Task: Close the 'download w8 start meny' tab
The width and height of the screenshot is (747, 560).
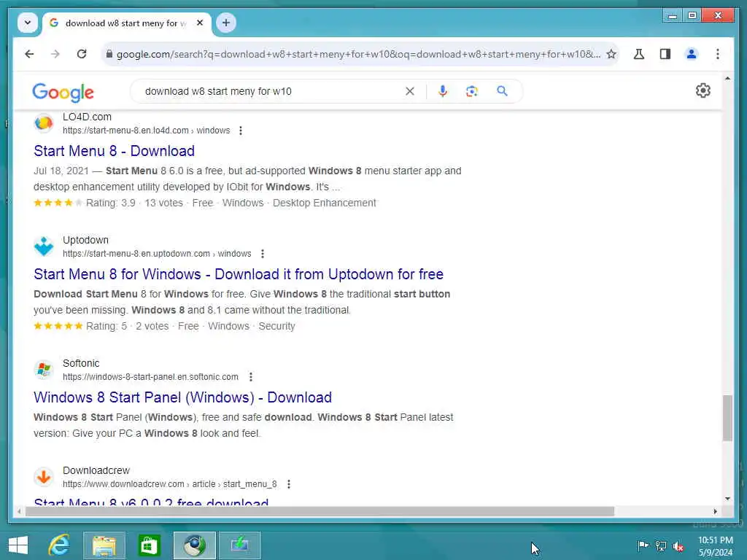Action: click(200, 23)
